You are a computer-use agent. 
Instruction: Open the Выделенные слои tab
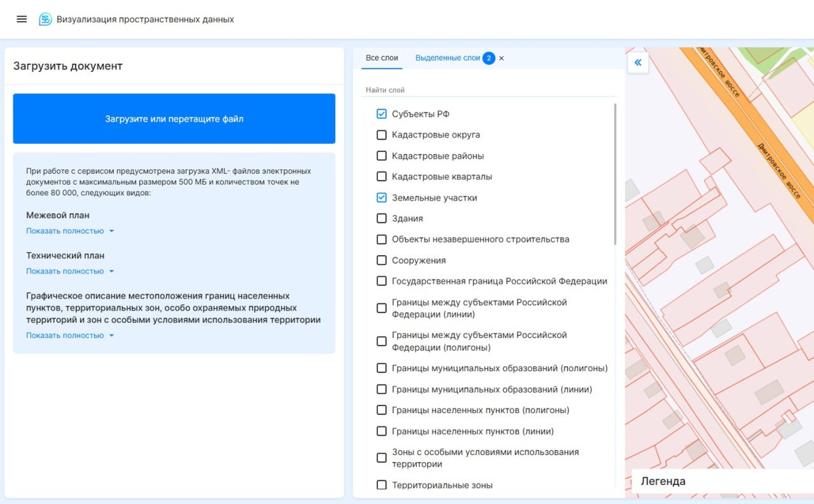click(448, 58)
